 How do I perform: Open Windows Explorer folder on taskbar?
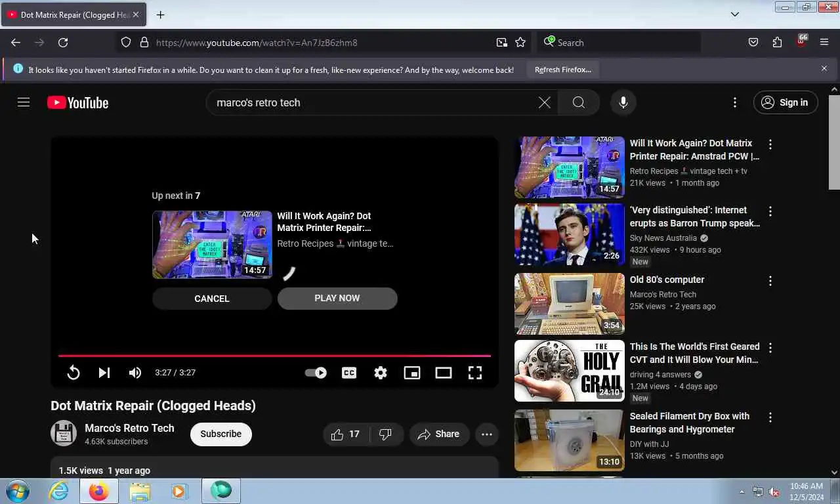click(x=139, y=491)
